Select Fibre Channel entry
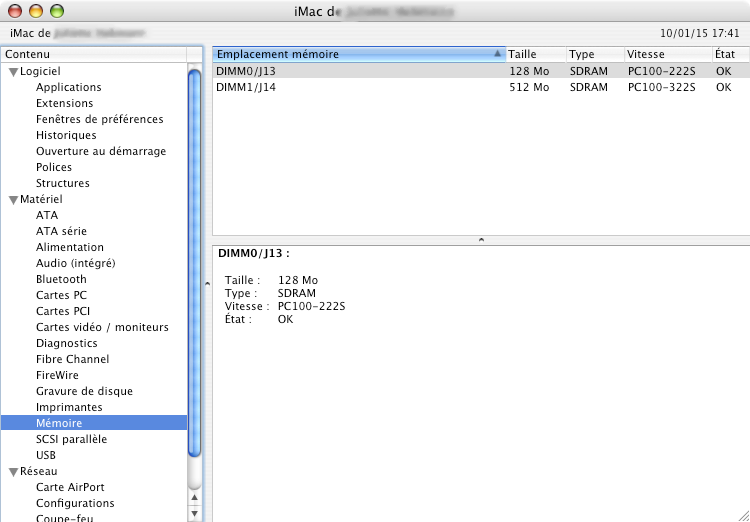 pos(73,359)
